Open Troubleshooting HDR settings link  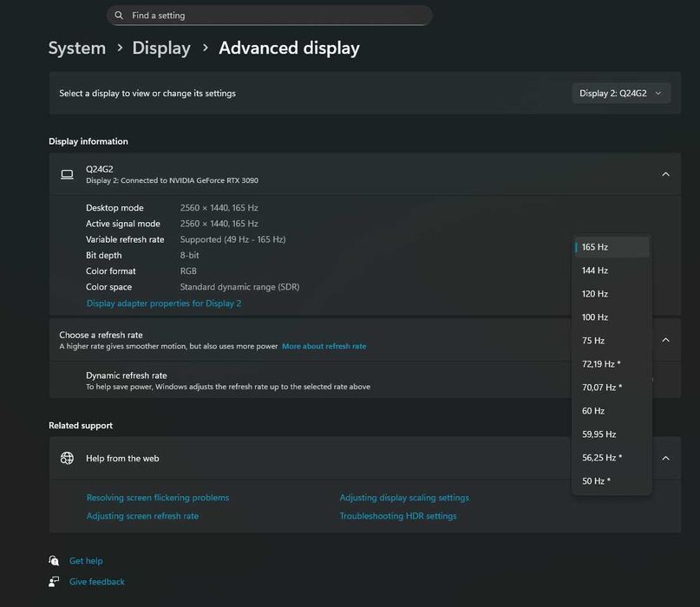[x=398, y=515]
